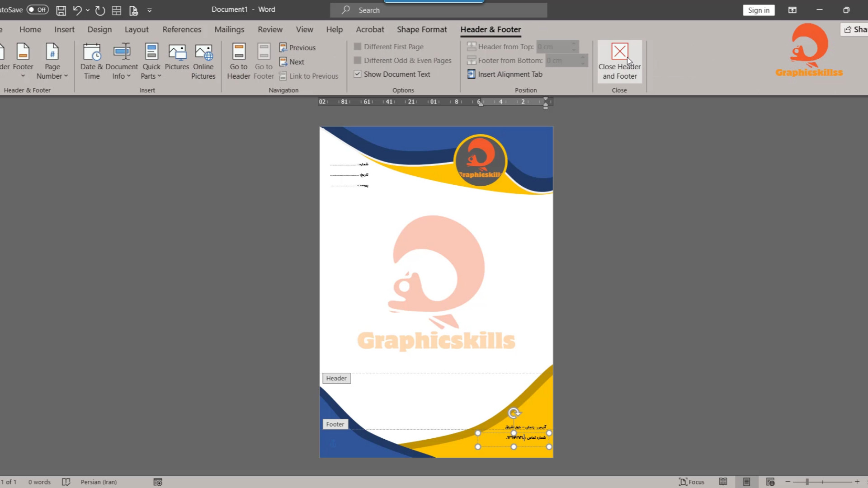Screen dimensions: 868x488
Task: Enable Different First Page
Action: pyautogui.click(x=389, y=47)
